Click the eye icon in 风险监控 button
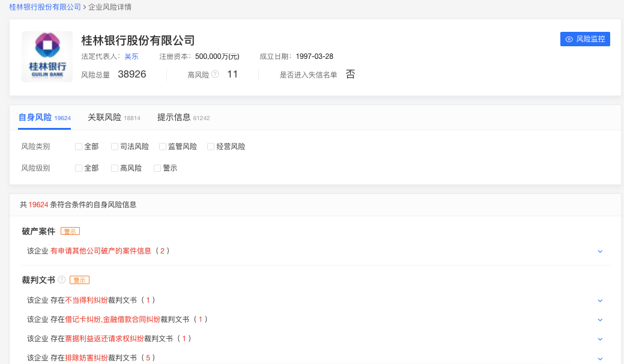Image resolution: width=624 pixels, height=364 pixels. pyautogui.click(x=569, y=39)
